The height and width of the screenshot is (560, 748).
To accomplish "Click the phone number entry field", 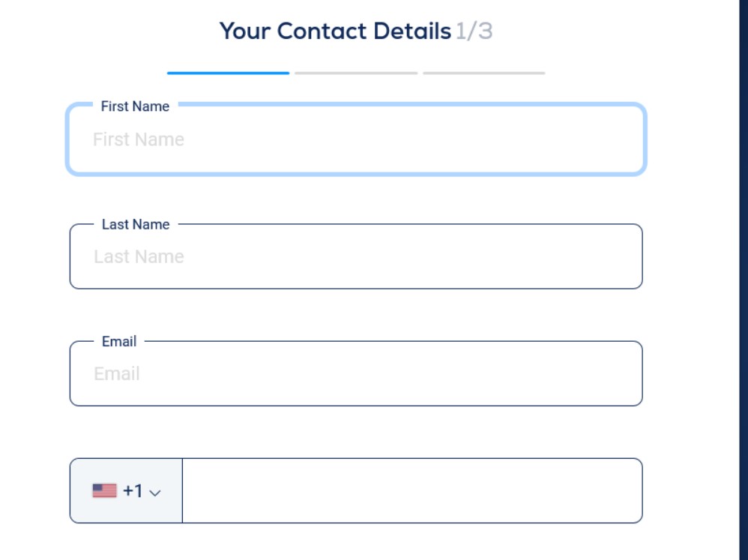I will tap(412, 490).
